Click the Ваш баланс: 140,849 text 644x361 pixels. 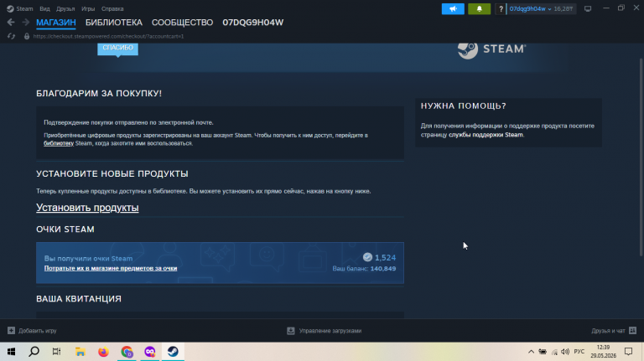pos(364,269)
